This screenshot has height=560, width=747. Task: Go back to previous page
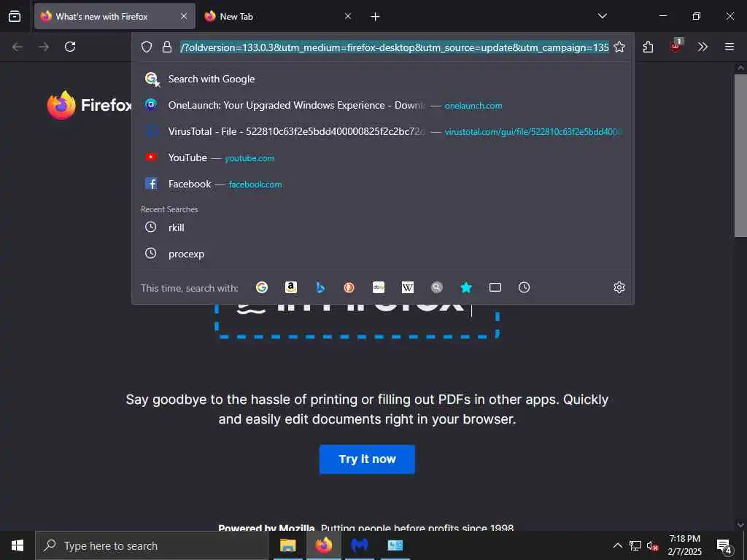click(18, 47)
